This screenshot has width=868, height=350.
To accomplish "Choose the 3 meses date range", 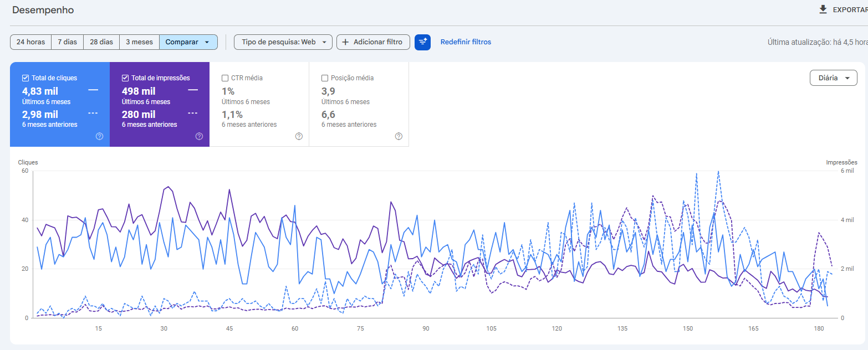I will 139,42.
